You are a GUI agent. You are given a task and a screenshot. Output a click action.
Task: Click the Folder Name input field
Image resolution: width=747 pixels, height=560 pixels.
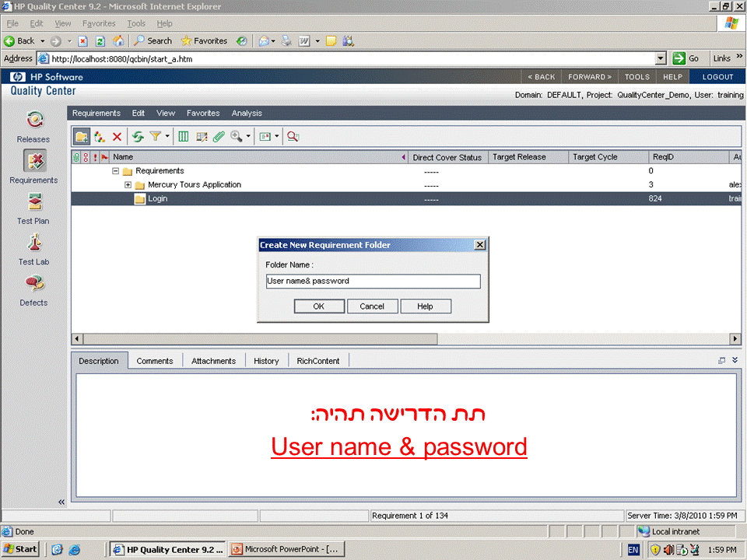pos(373,281)
